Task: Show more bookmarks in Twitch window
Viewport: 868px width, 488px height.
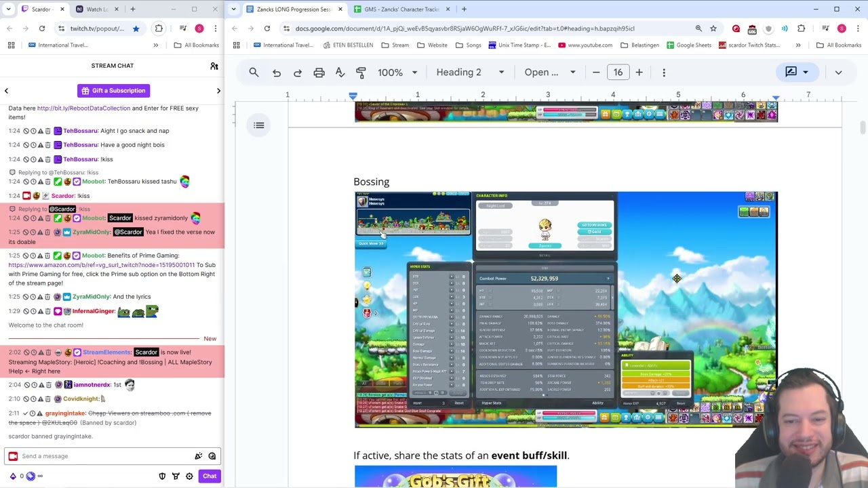Action: tap(156, 45)
